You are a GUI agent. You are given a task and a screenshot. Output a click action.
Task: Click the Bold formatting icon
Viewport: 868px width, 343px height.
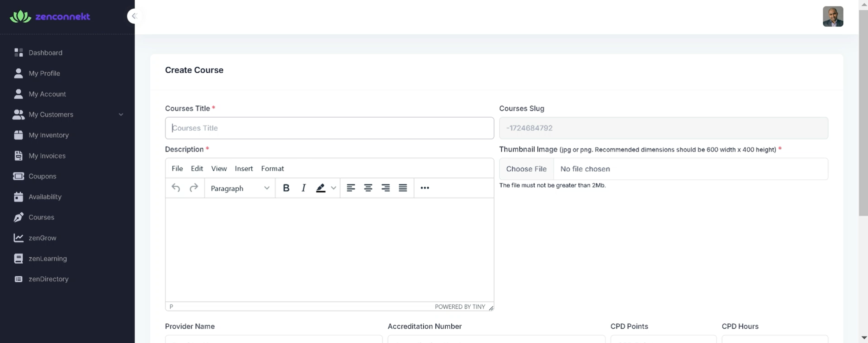286,188
